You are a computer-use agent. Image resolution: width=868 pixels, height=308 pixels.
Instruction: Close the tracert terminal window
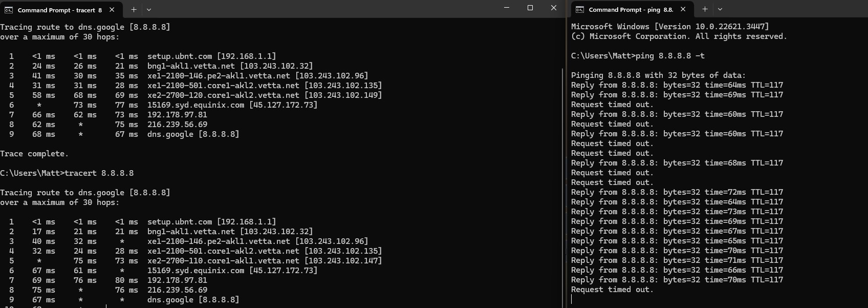[x=553, y=8]
